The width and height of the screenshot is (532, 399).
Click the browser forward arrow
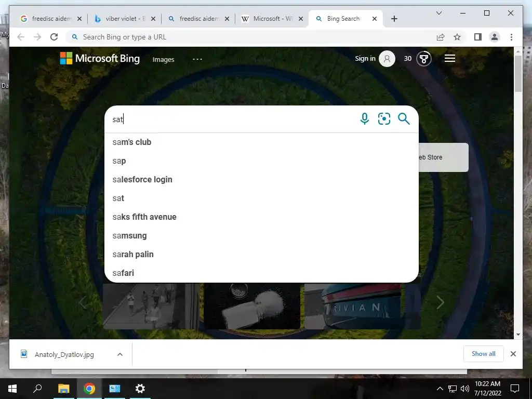tap(37, 37)
